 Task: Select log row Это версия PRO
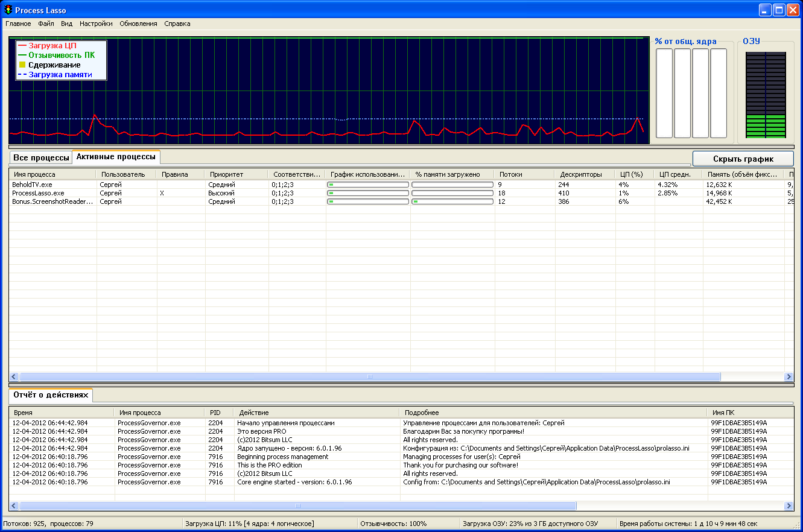[x=401, y=431]
